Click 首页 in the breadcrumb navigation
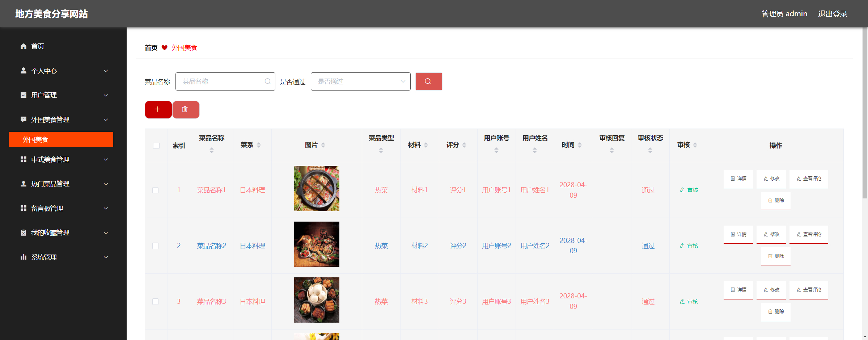The width and height of the screenshot is (868, 340). point(151,47)
